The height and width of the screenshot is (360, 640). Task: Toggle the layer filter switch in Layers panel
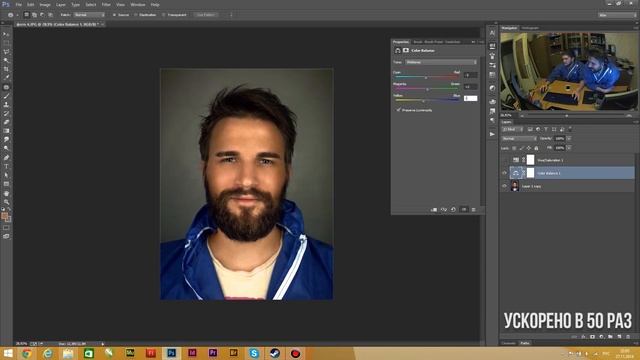[570, 129]
